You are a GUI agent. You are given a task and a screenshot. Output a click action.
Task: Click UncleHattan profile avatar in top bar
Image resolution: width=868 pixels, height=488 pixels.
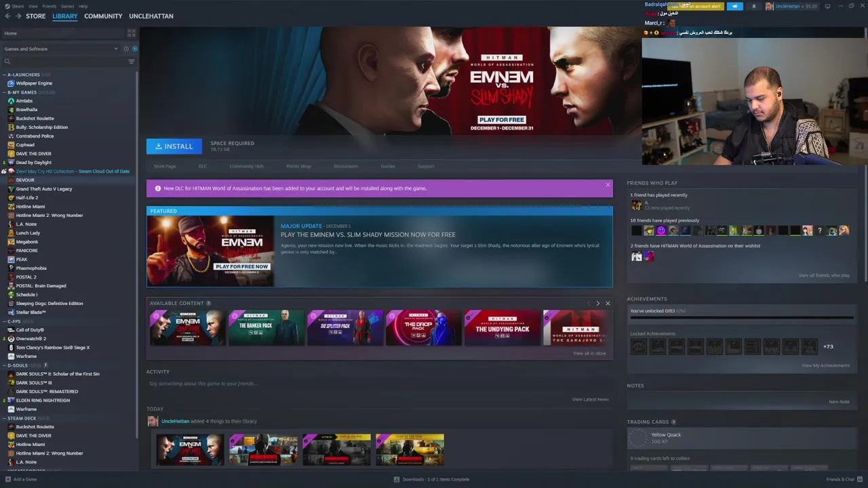click(x=770, y=6)
